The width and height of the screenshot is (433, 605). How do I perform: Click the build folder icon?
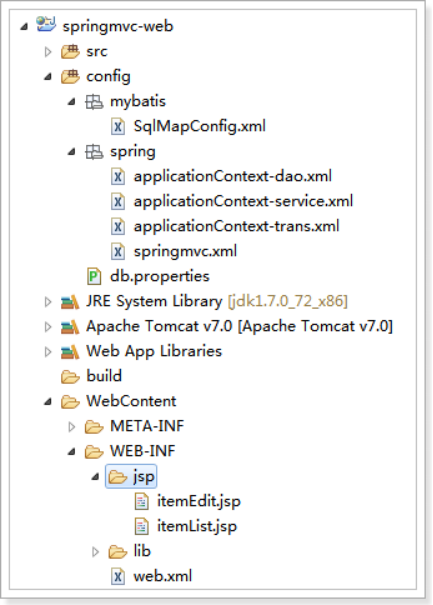pyautogui.click(x=70, y=377)
